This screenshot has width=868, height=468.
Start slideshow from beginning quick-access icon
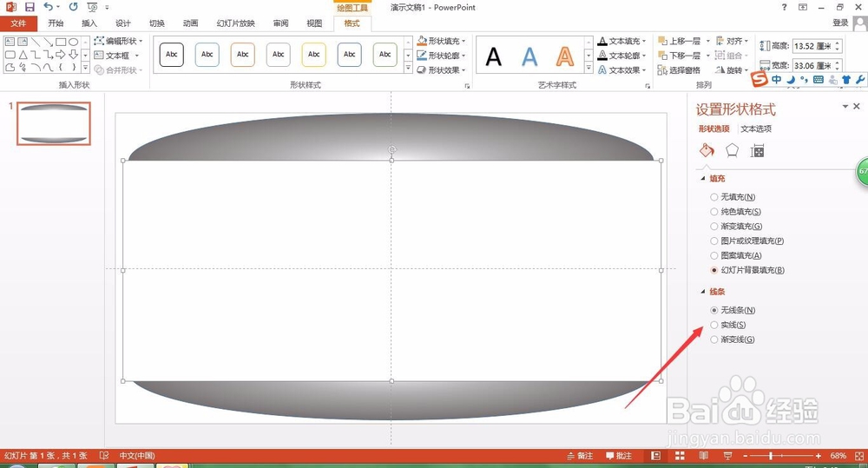[x=93, y=7]
